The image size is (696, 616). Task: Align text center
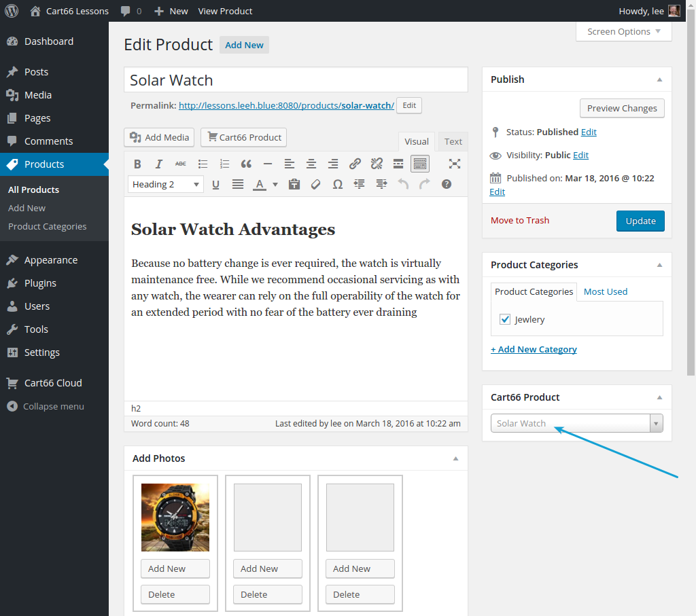[311, 164]
